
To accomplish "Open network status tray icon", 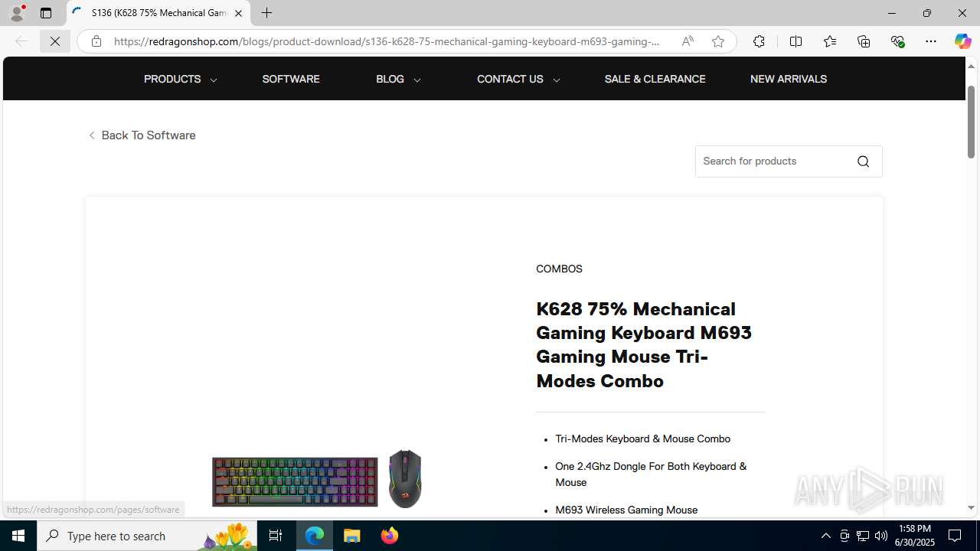I will coord(863,536).
